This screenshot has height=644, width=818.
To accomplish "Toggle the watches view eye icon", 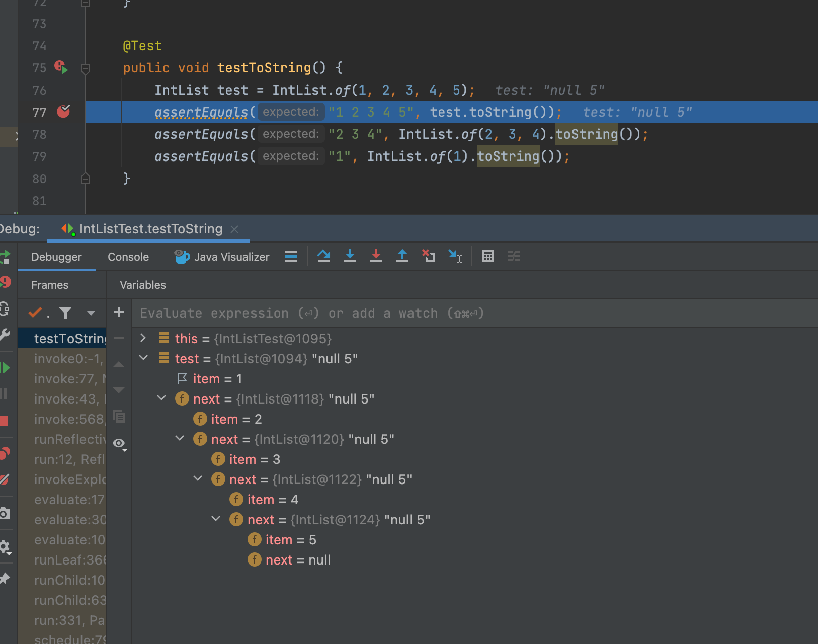I will [x=119, y=443].
